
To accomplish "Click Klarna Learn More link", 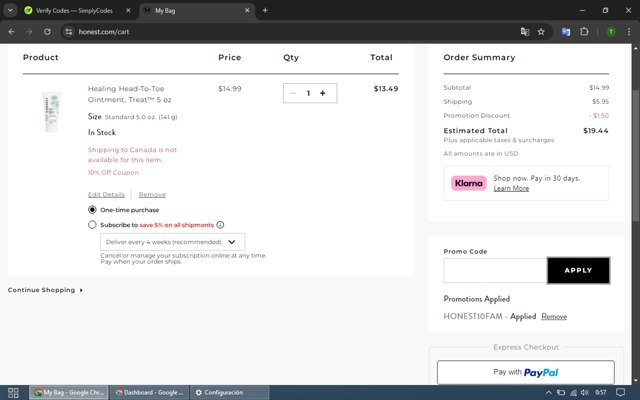I will 511,188.
